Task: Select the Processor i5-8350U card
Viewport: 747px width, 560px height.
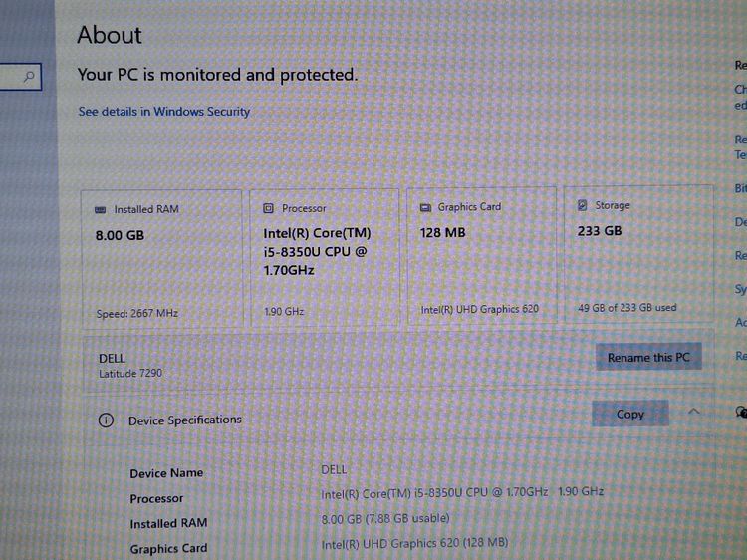Action: point(324,259)
